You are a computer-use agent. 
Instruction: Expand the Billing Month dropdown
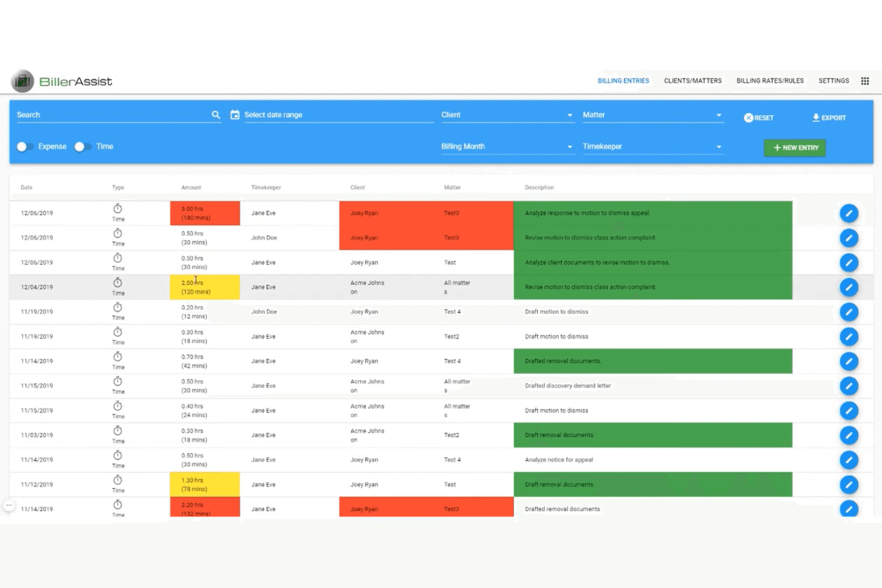[508, 147]
